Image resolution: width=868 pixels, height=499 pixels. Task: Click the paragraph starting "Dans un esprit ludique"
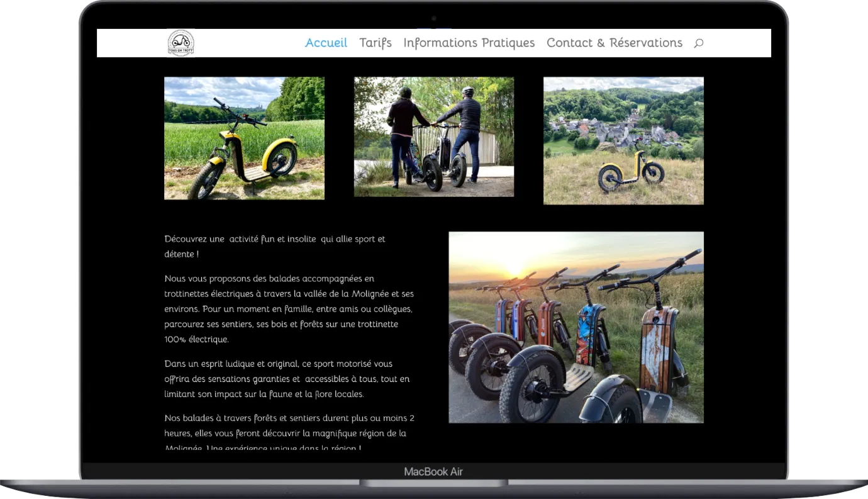click(287, 379)
